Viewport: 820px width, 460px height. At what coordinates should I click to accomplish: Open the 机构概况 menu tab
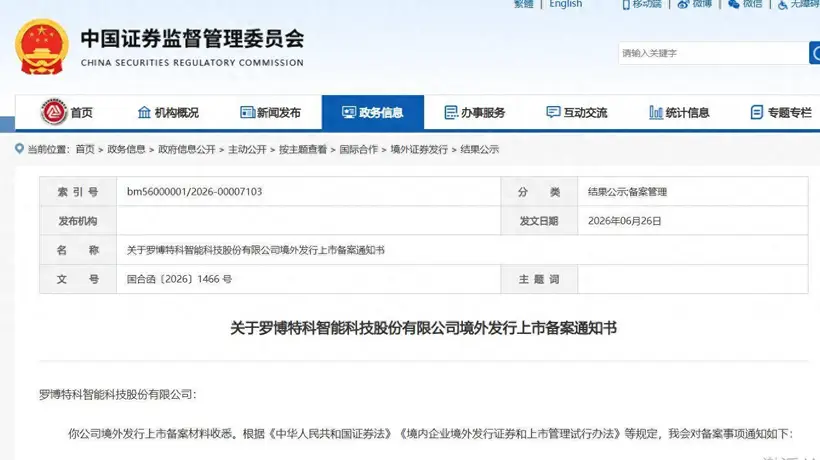point(168,112)
